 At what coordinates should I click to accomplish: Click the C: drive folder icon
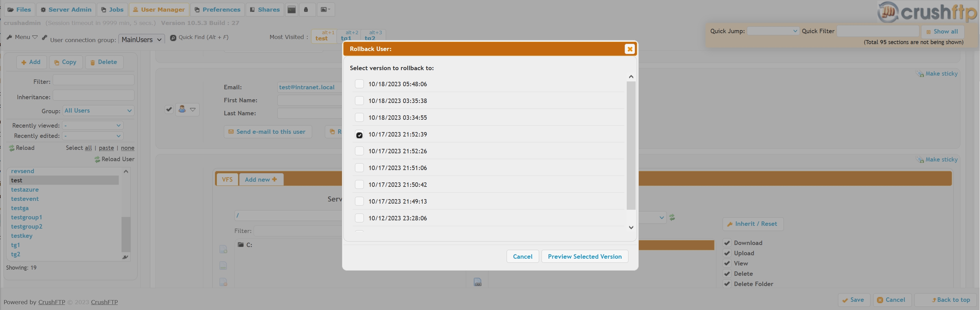[241, 245]
